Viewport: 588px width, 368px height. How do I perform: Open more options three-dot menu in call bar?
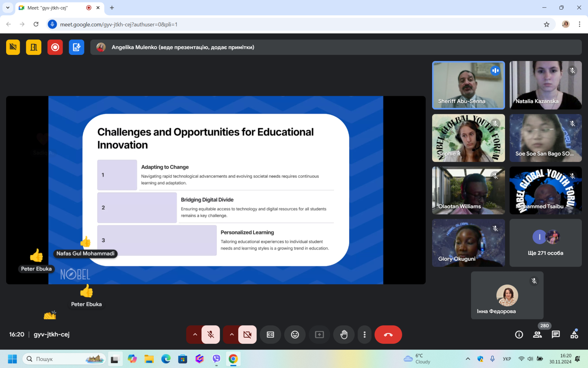[364, 335]
